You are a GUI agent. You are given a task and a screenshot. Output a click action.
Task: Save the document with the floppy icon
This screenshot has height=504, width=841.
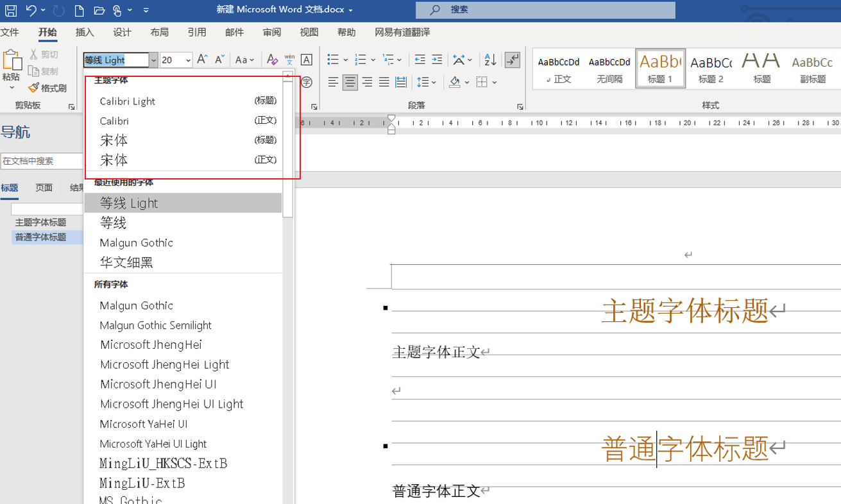coord(11,10)
